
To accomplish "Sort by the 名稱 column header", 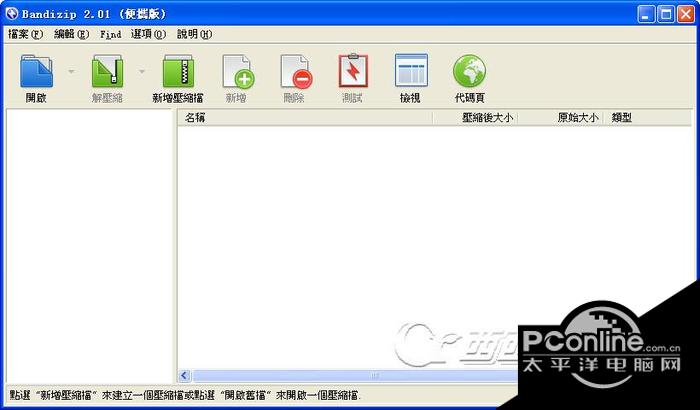I will click(305, 118).
